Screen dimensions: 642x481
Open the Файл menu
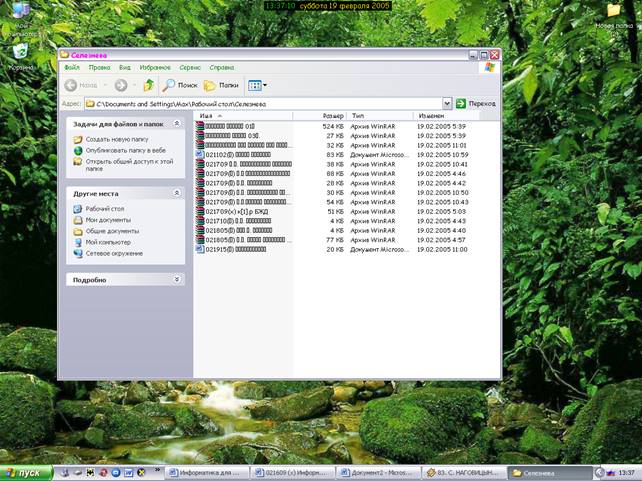72,67
